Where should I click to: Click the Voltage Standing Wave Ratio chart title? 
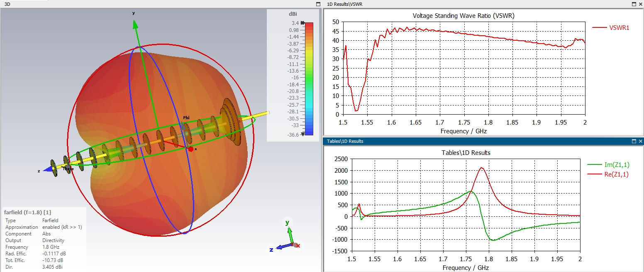tap(464, 16)
